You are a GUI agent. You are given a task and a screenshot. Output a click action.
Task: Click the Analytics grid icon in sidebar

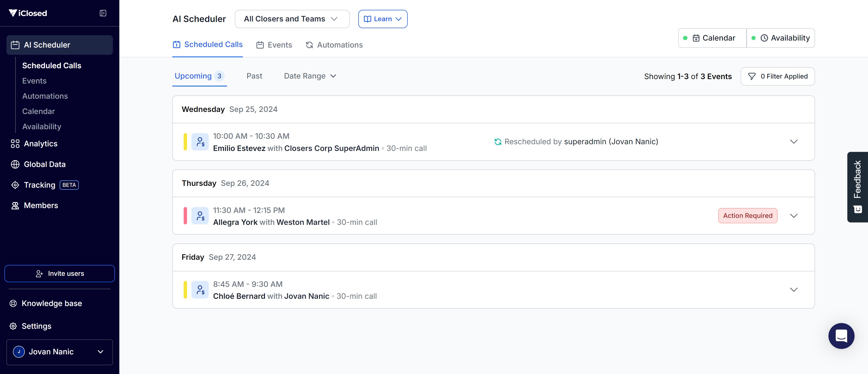coord(15,144)
